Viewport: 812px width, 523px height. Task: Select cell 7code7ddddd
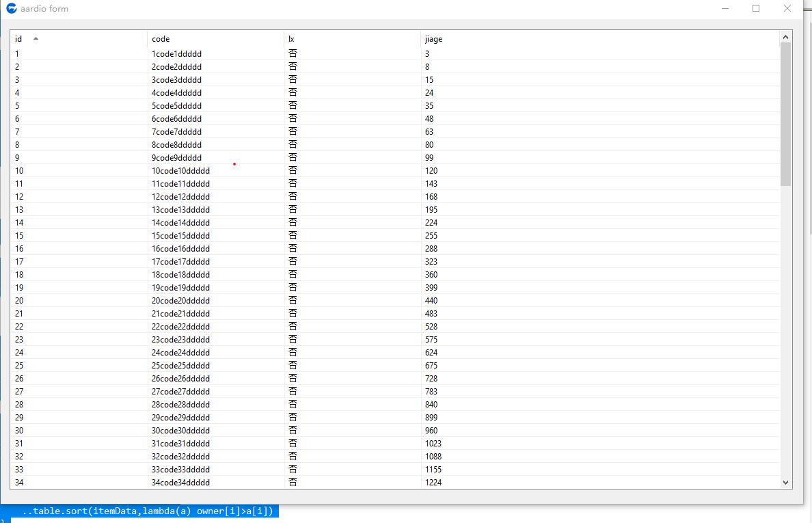(176, 131)
